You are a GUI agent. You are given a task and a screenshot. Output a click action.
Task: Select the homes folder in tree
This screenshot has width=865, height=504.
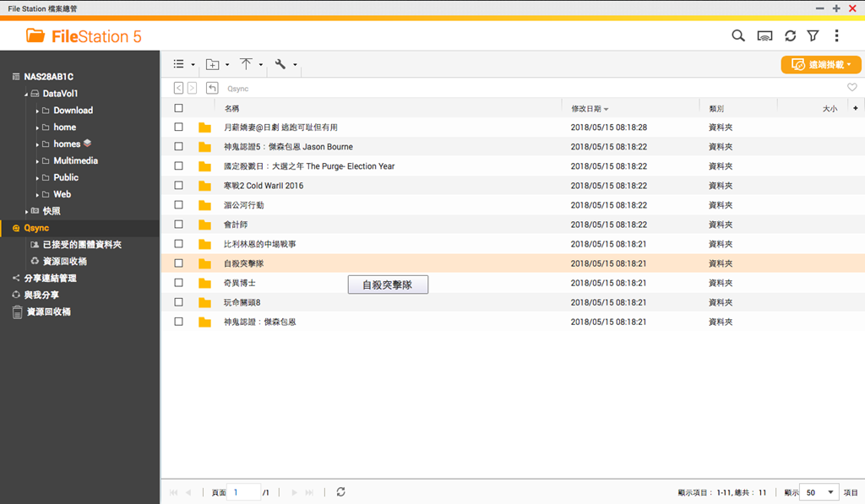(67, 144)
